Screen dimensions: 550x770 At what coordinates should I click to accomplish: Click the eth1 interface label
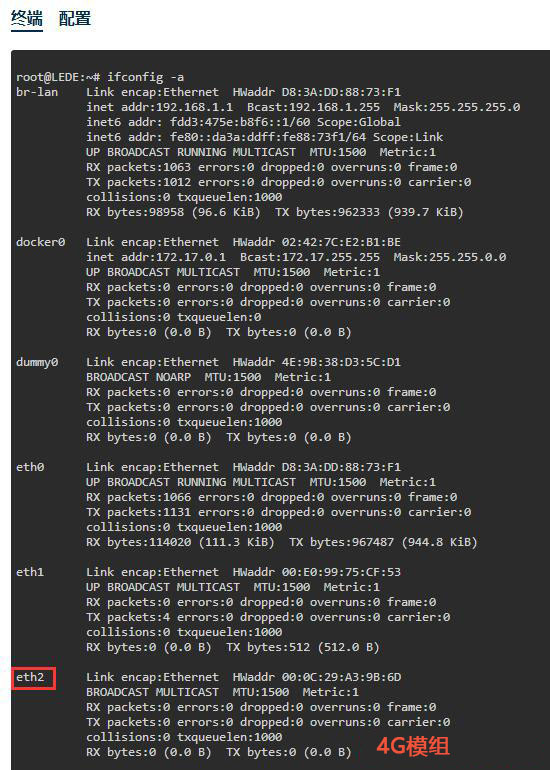click(x=30, y=572)
